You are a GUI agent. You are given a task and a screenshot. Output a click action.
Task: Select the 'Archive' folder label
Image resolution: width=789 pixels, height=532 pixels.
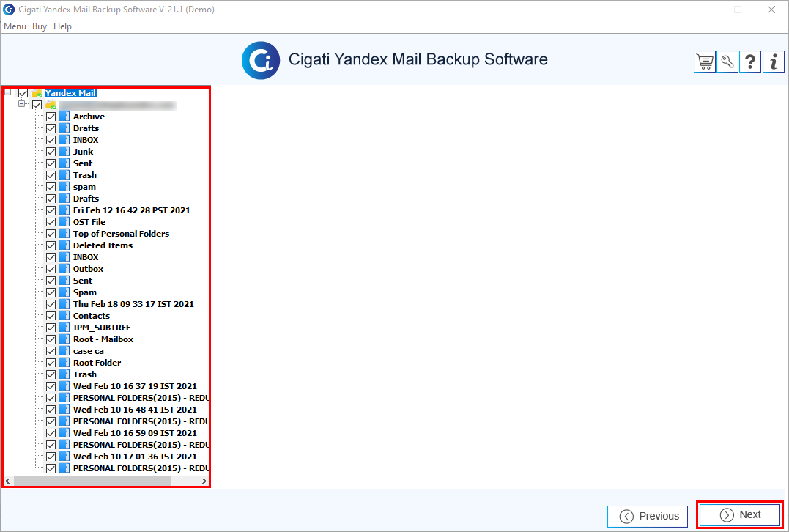point(89,117)
